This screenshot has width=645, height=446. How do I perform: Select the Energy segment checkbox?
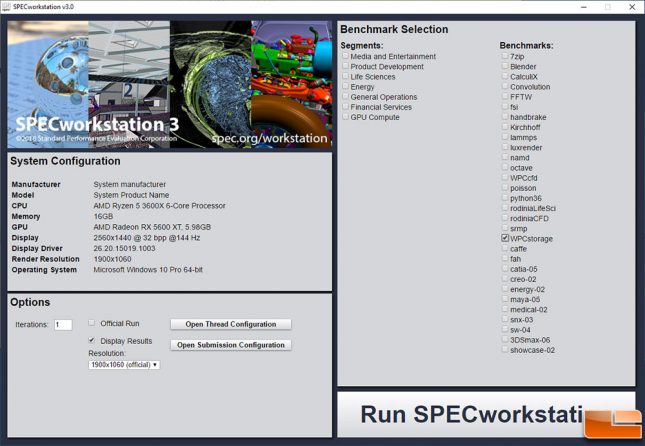(x=346, y=86)
